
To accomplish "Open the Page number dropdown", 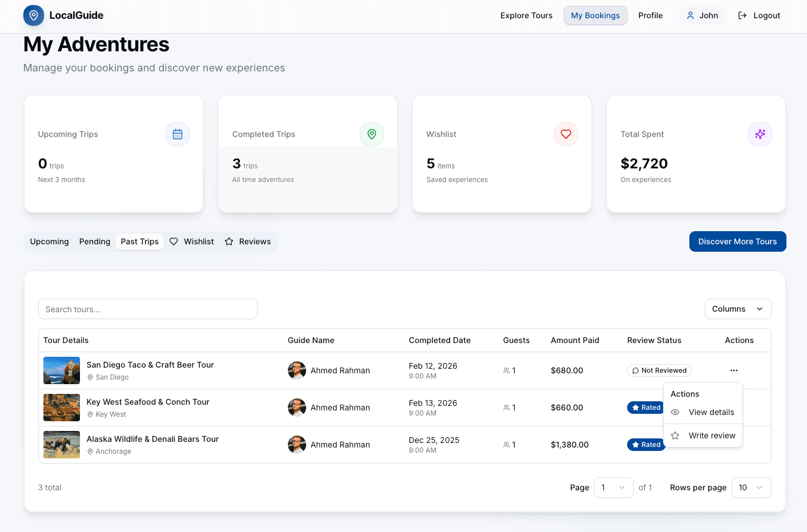I will click(x=613, y=487).
